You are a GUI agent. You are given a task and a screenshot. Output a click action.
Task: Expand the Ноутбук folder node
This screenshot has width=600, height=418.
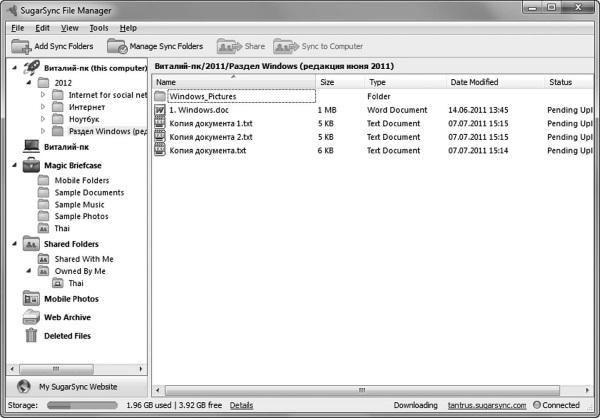43,119
